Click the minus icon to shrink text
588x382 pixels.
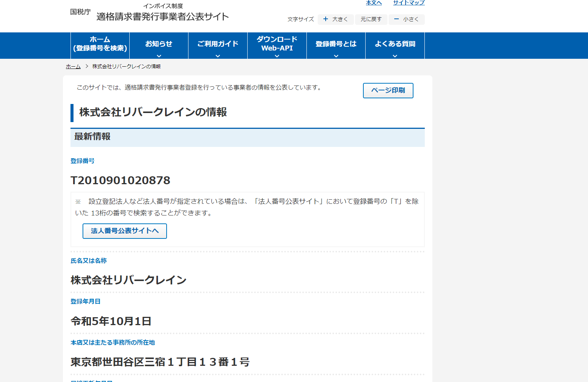point(396,19)
